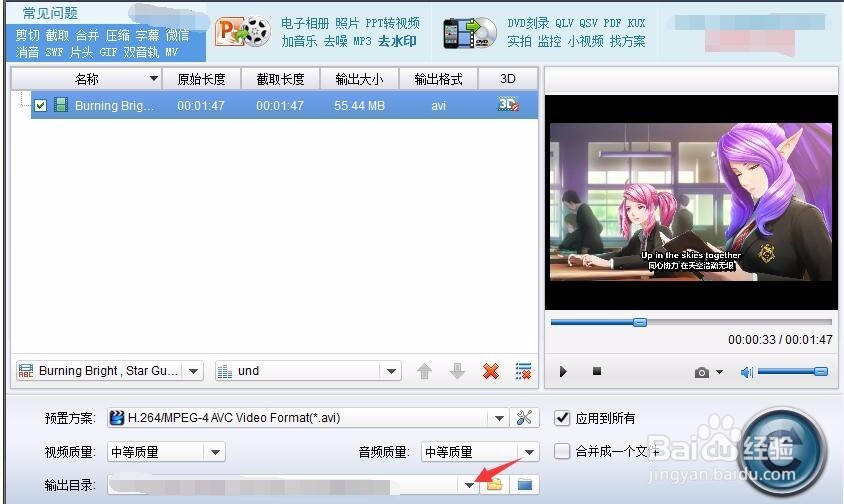Move item up with the up arrow
Screen dimensions: 844x504
(x=424, y=371)
